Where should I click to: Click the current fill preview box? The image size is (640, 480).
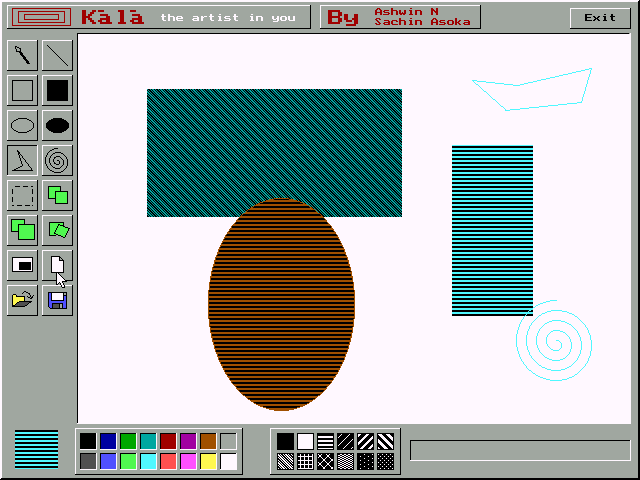[36, 449]
